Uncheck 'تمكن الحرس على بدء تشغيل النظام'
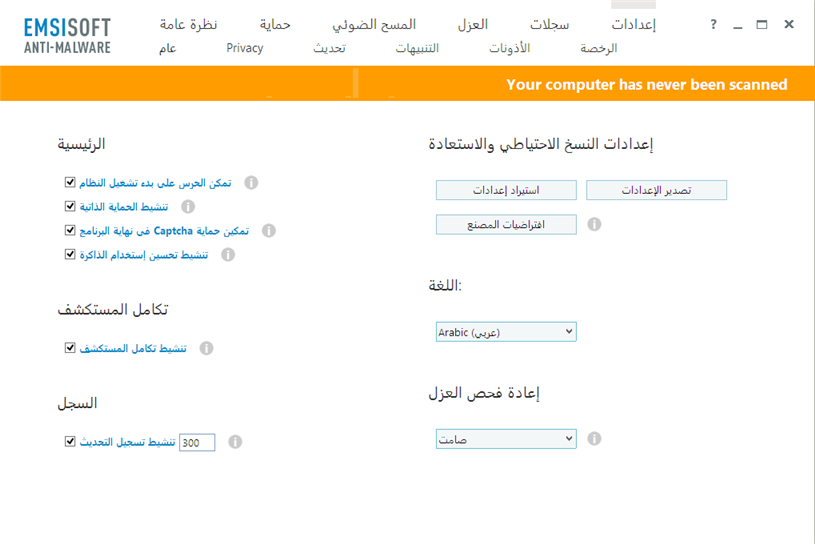Image resolution: width=815 pixels, height=544 pixels. point(70,183)
